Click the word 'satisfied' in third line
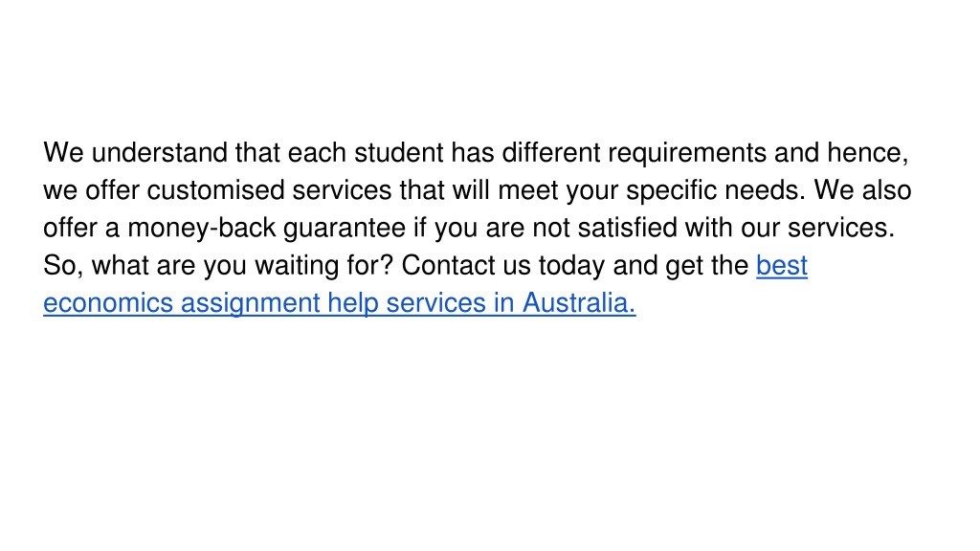 [628, 228]
